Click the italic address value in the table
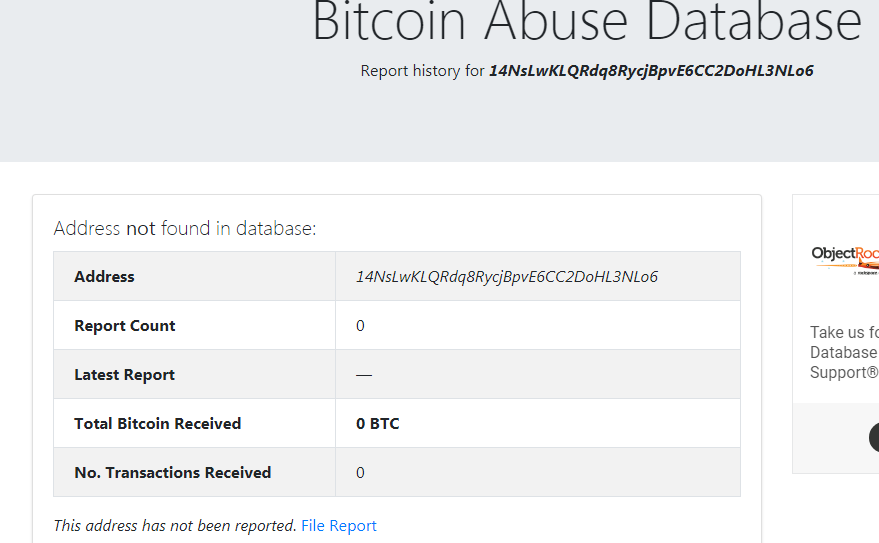 click(x=506, y=276)
